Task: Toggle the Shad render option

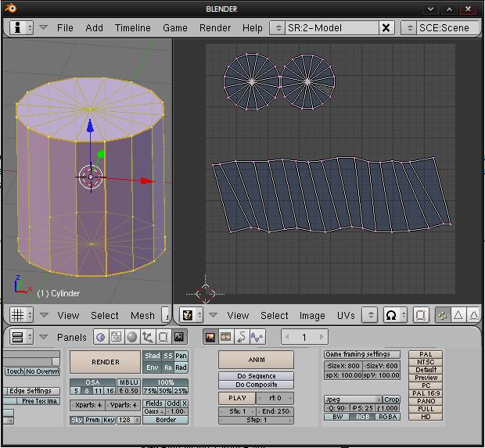Action: (153, 357)
